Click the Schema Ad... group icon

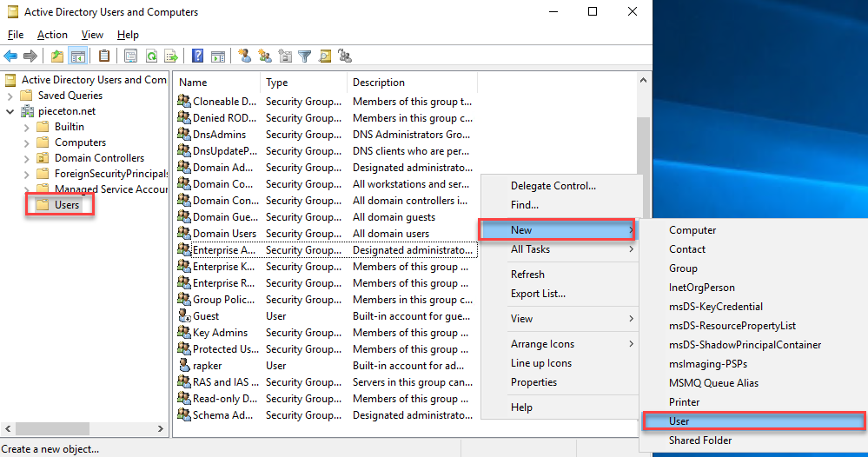tap(184, 414)
